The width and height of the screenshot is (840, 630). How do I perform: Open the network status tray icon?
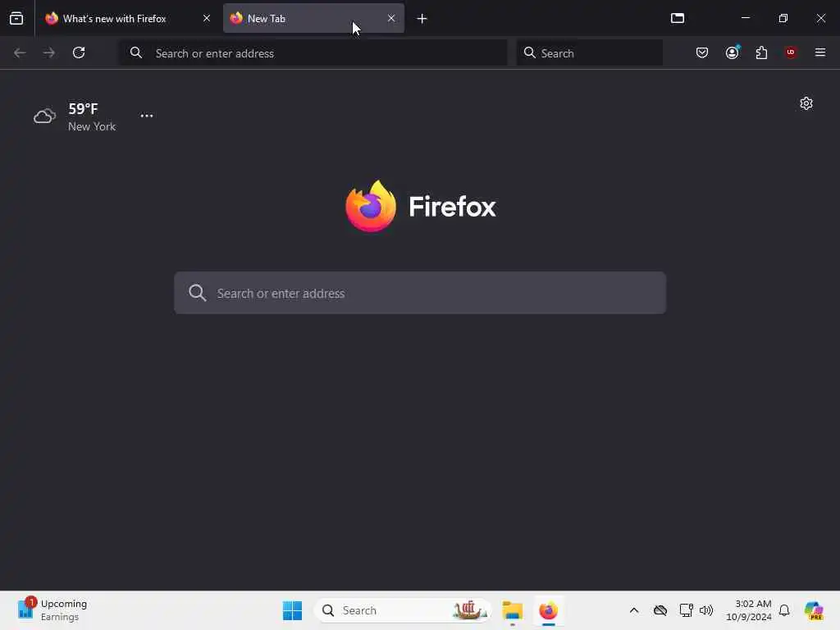(x=686, y=610)
